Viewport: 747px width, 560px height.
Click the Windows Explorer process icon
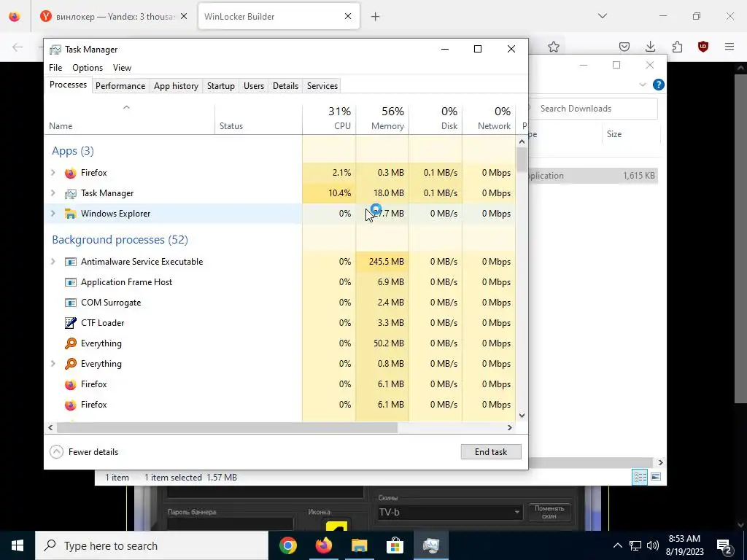(71, 214)
